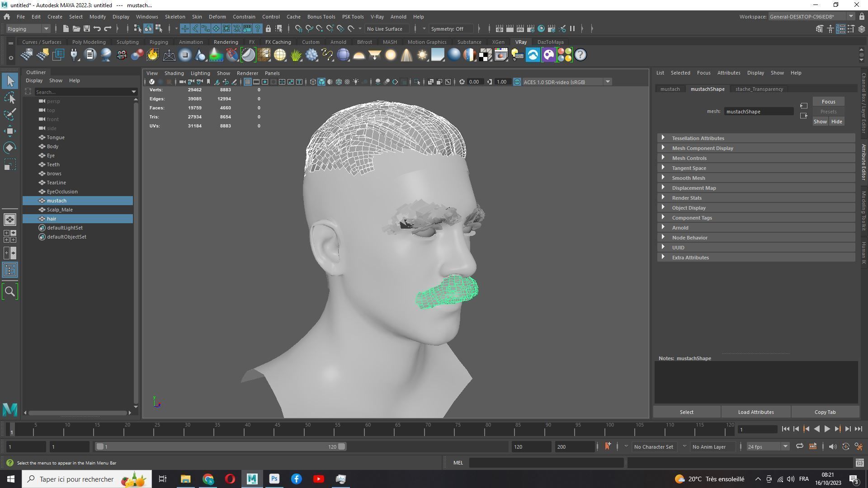Click the time range slider bar
The height and width of the screenshot is (488, 868).
[221, 446]
